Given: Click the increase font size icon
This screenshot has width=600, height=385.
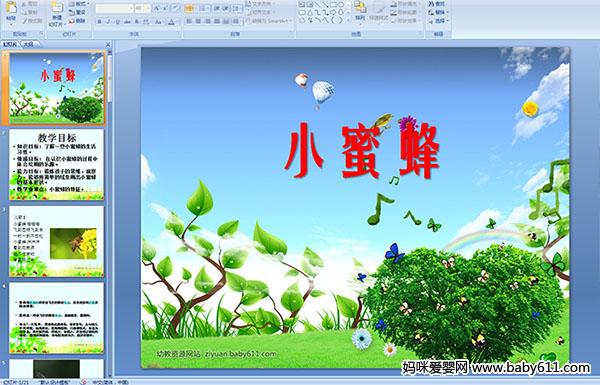Looking at the screenshot, I should click(157, 8).
